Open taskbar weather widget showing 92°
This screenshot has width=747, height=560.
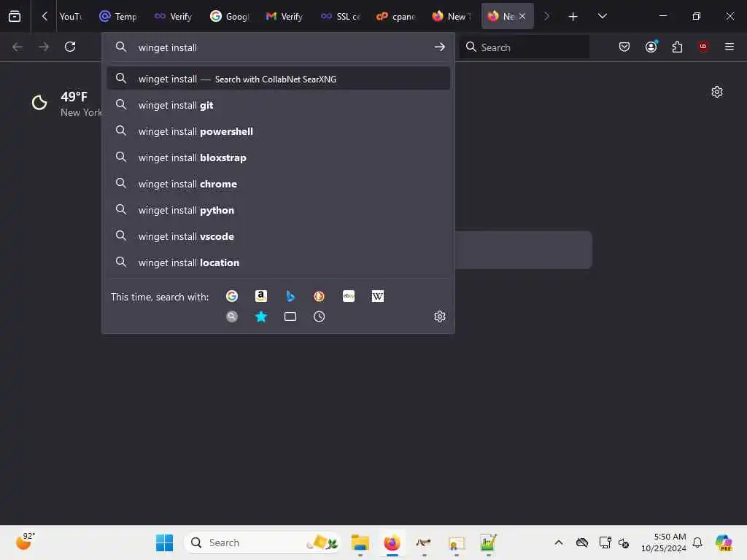(25, 542)
